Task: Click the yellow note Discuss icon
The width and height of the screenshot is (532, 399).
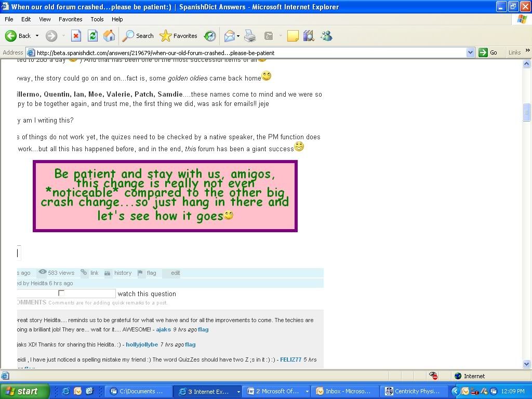Action: coord(293,36)
